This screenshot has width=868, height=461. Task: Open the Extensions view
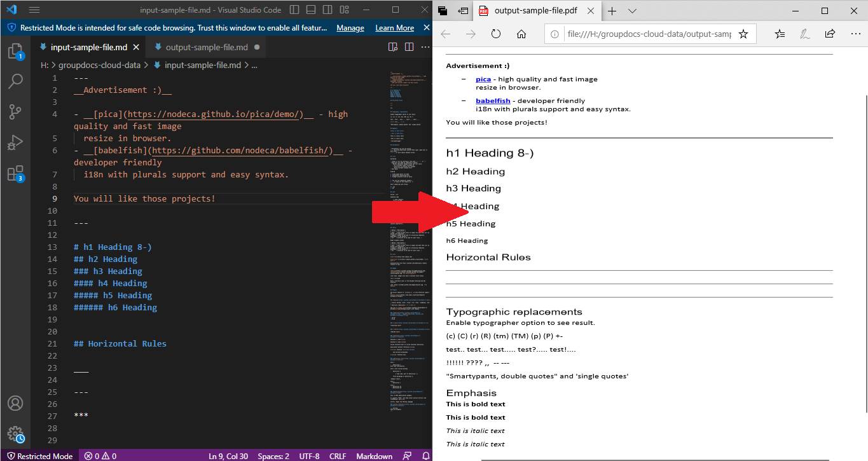15,173
